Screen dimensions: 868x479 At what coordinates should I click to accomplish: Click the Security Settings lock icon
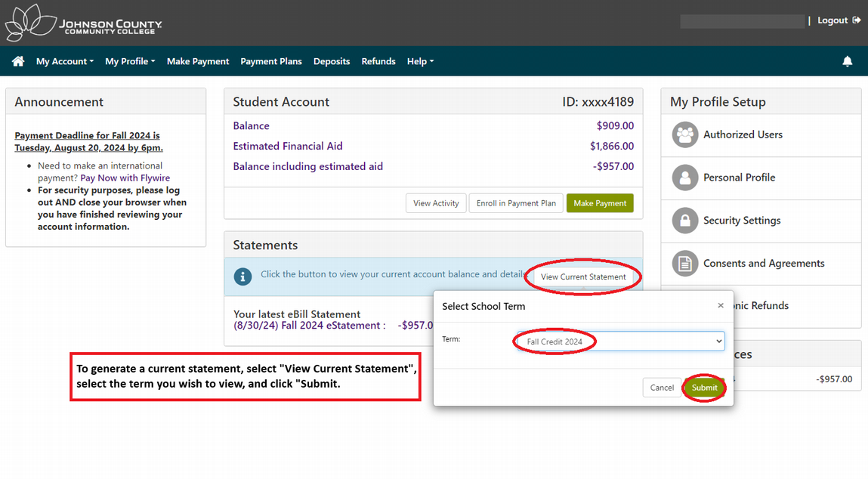click(x=684, y=221)
